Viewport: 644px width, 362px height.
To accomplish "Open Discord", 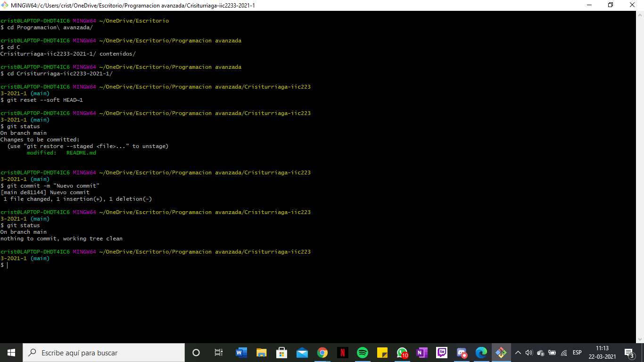I will tap(462, 352).
